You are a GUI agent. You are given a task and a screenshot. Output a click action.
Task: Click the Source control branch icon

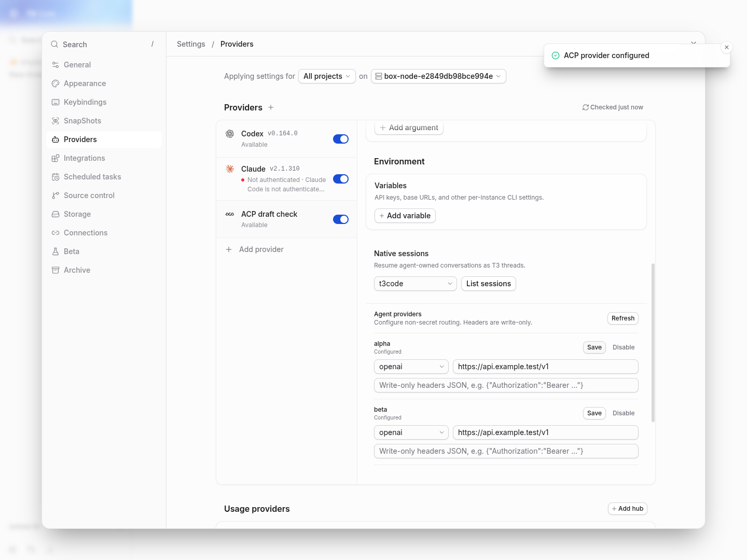pyautogui.click(x=56, y=195)
